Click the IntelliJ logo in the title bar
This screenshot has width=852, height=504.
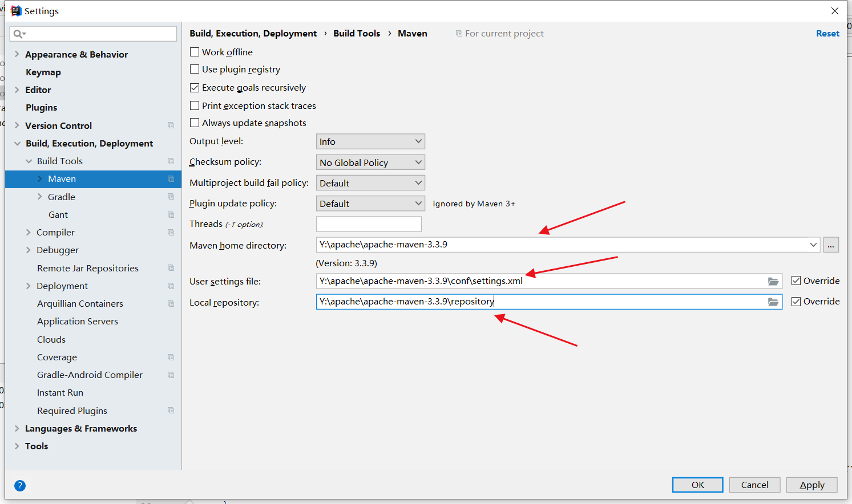coord(16,11)
